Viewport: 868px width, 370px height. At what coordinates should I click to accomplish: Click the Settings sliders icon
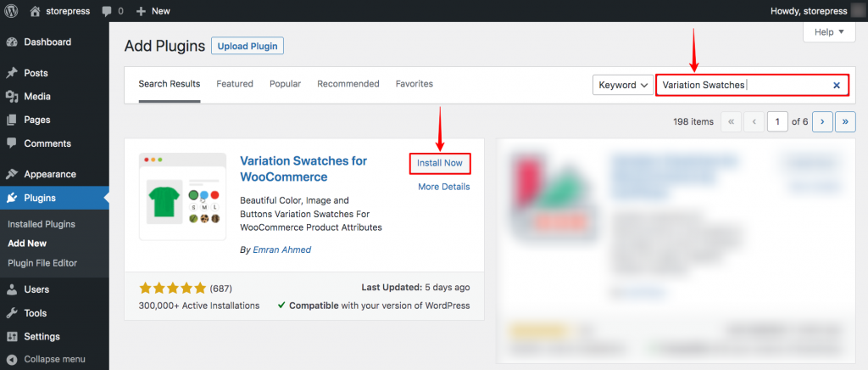point(12,336)
